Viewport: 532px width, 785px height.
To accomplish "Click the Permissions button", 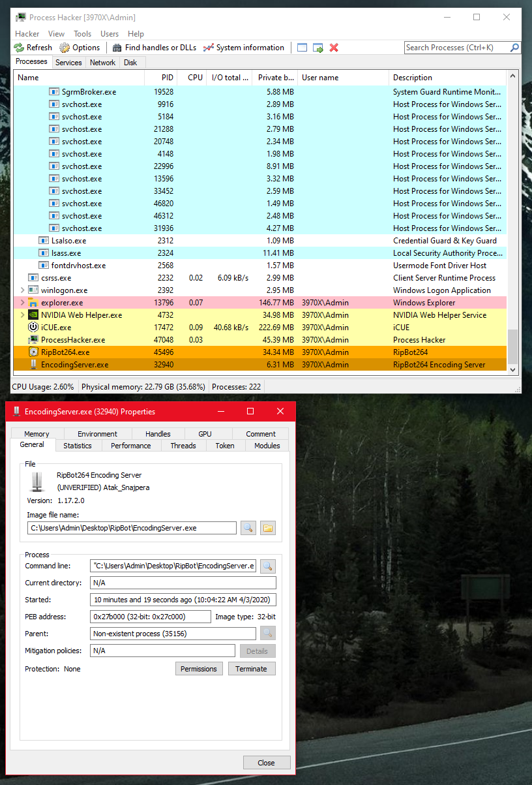I will coord(199,669).
